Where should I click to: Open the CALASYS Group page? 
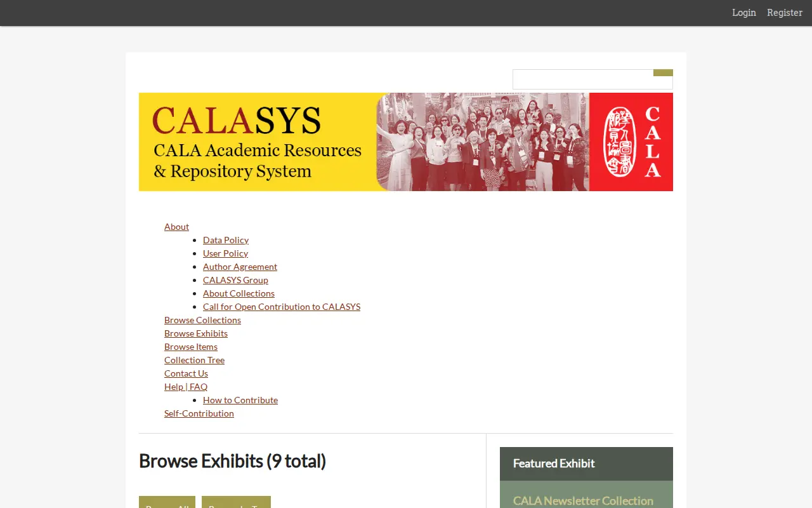click(x=235, y=280)
